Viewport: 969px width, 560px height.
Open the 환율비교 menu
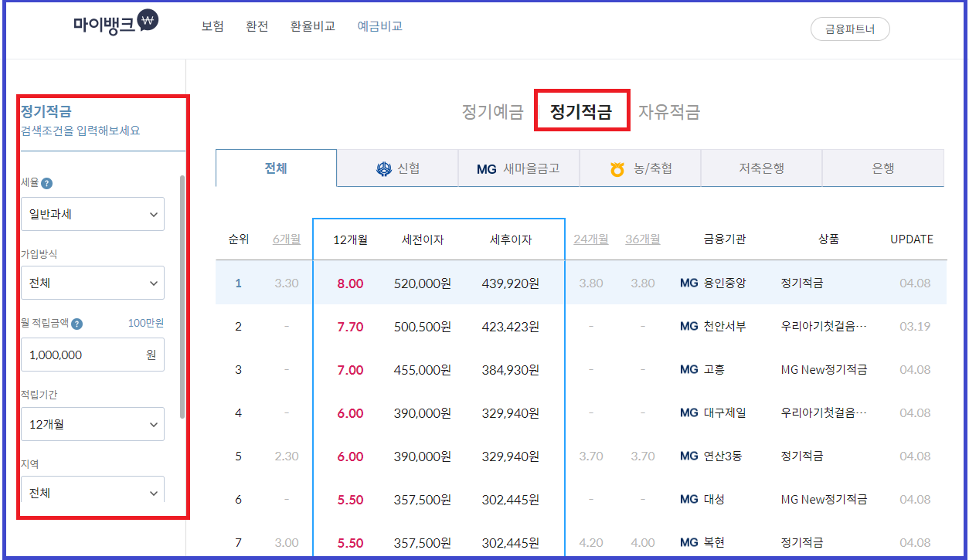pos(313,26)
